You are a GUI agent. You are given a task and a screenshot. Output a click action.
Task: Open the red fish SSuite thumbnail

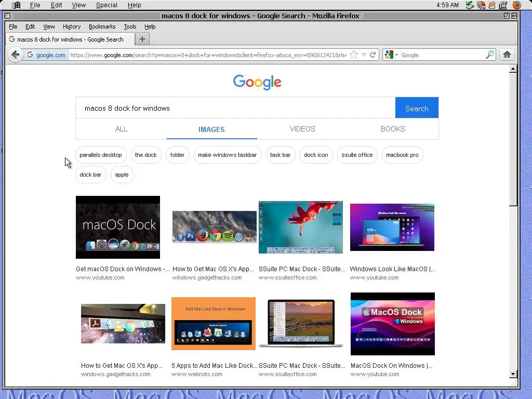pyautogui.click(x=301, y=227)
